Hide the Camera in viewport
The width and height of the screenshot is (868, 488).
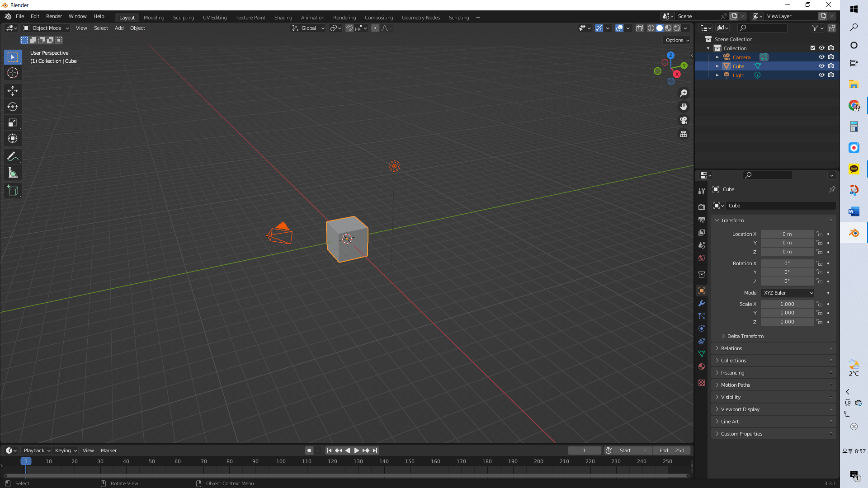(821, 57)
